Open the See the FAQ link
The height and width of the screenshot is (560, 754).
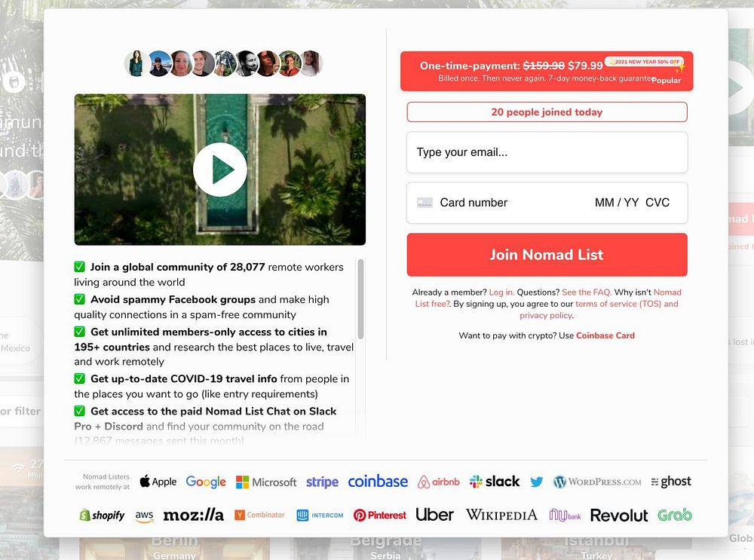587,292
